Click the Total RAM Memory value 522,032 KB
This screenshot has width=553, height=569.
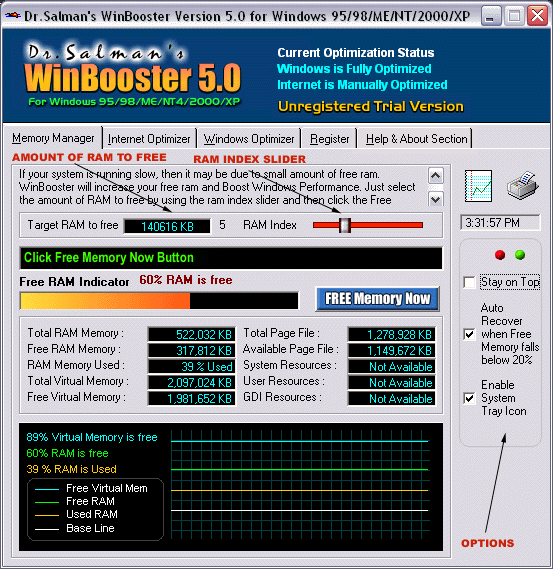point(192,334)
